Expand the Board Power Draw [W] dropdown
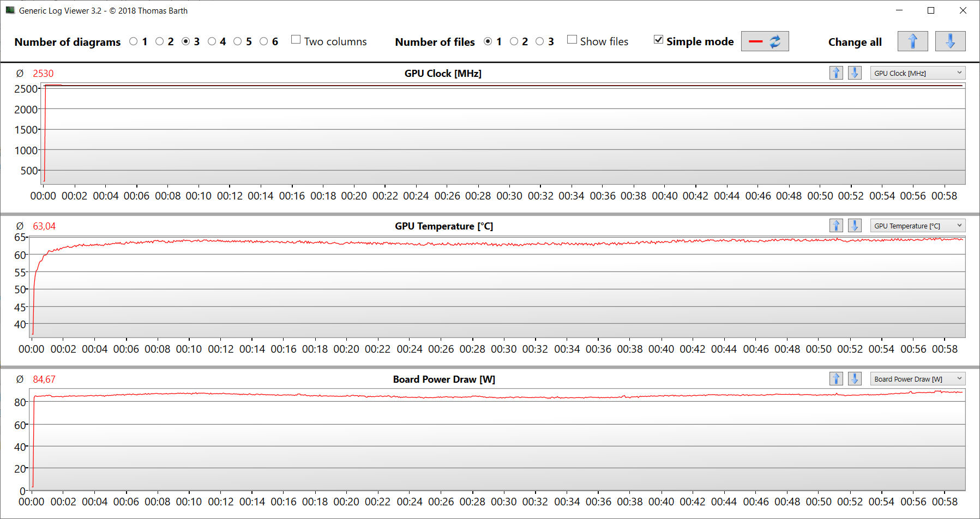The width and height of the screenshot is (980, 519). coord(917,379)
